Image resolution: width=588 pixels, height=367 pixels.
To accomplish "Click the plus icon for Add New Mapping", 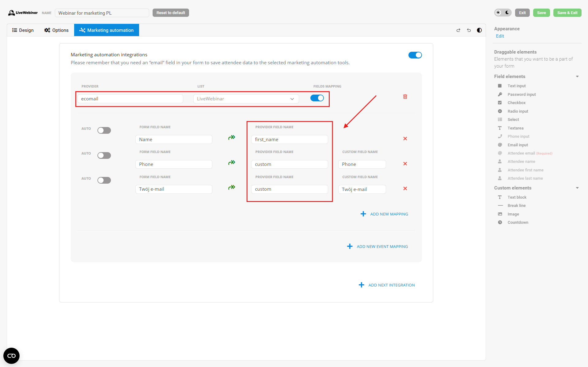I will click(363, 214).
